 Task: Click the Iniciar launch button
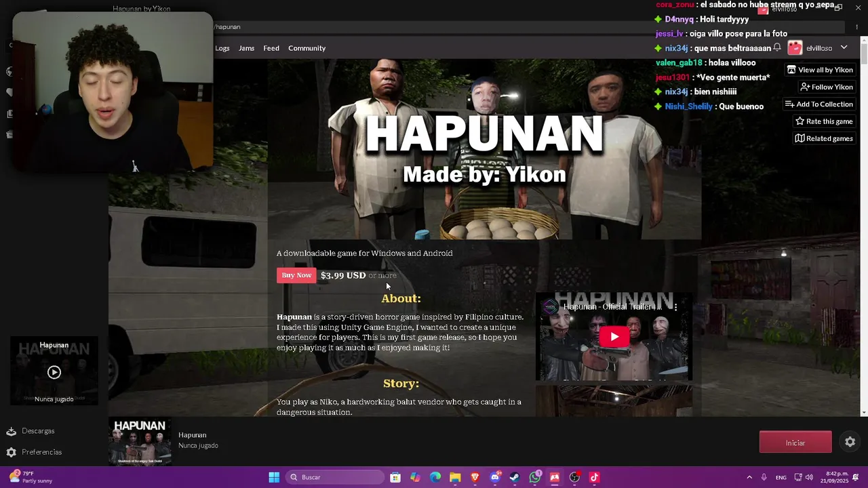[795, 443]
